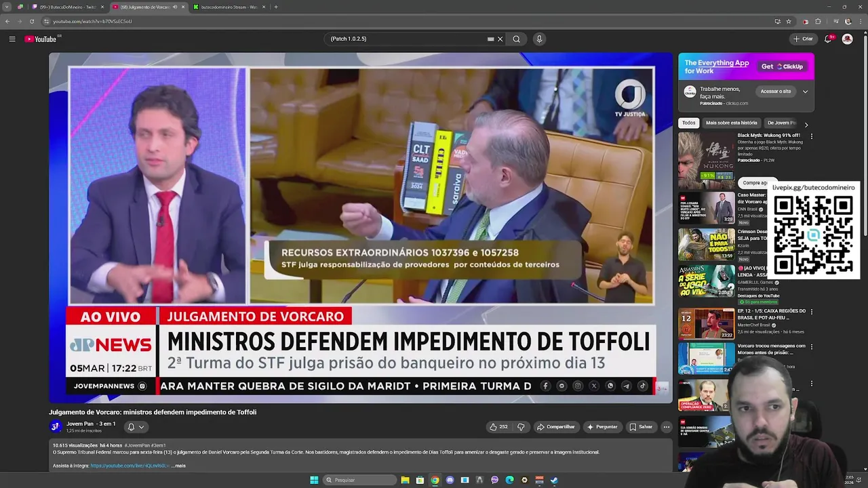Open Microsoft Edge from the taskbar
This screenshot has width=868, height=488.
(x=509, y=480)
